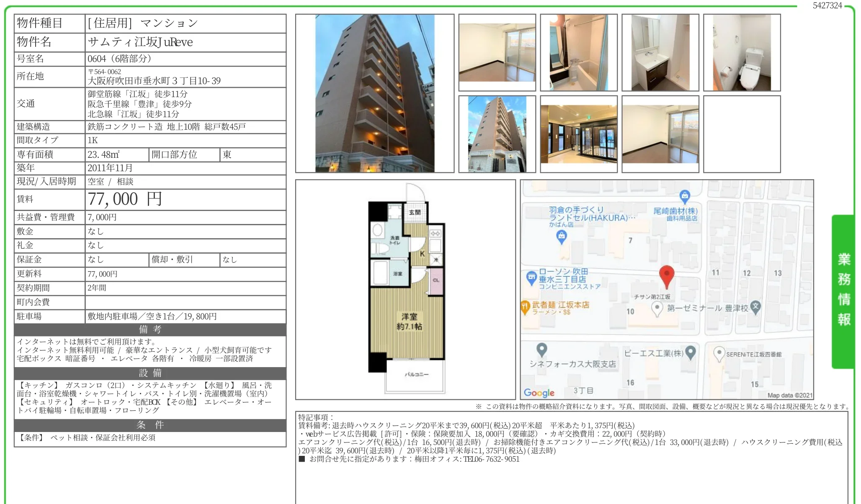Open the entrance lobby photo thumbnail

pos(578,134)
